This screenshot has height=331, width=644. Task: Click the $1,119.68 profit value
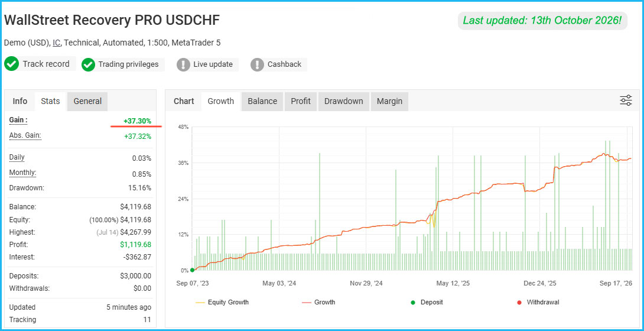[135, 245]
